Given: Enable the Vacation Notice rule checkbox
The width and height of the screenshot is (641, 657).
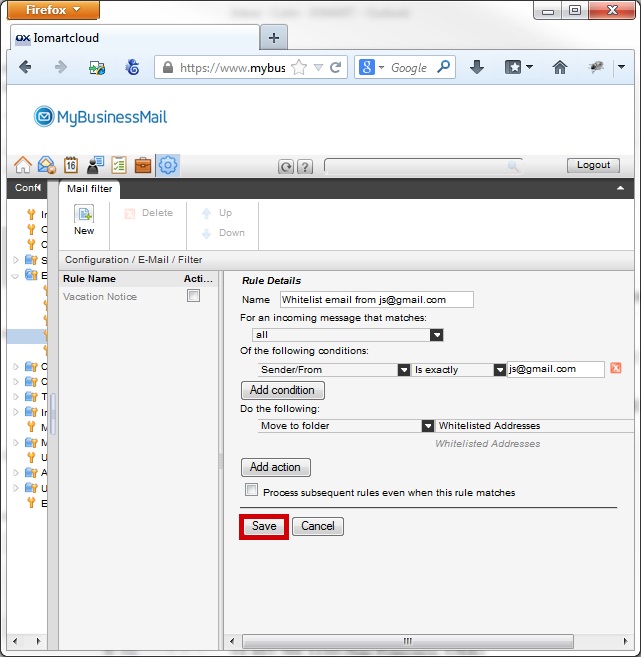Looking at the screenshot, I should (194, 296).
